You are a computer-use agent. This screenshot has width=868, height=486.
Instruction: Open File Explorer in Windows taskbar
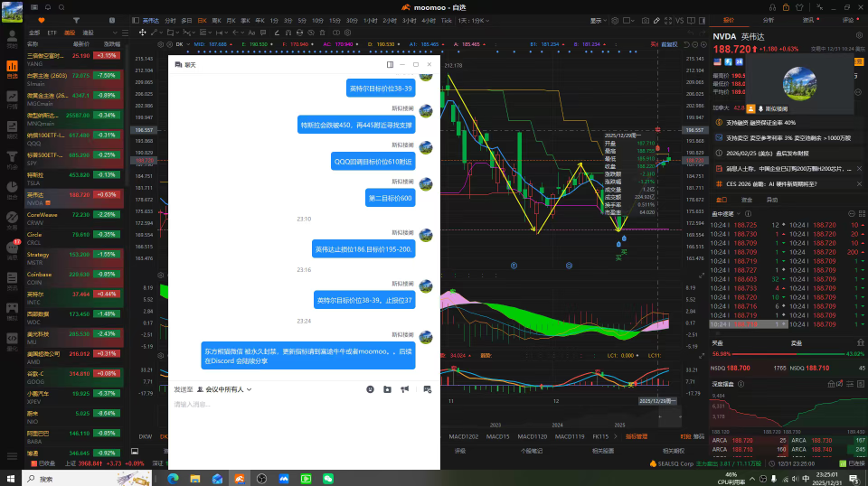195,478
